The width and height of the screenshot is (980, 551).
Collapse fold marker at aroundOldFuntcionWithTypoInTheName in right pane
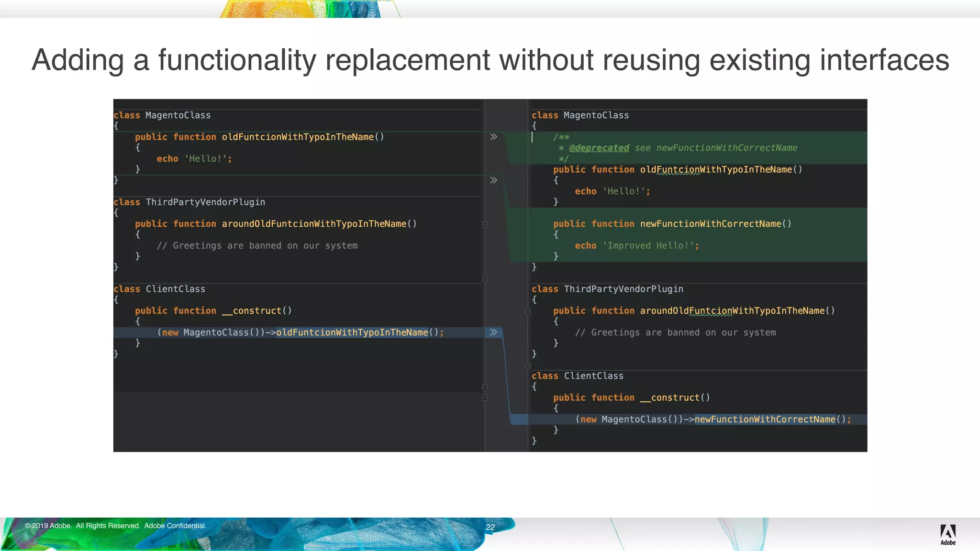pyautogui.click(x=528, y=311)
